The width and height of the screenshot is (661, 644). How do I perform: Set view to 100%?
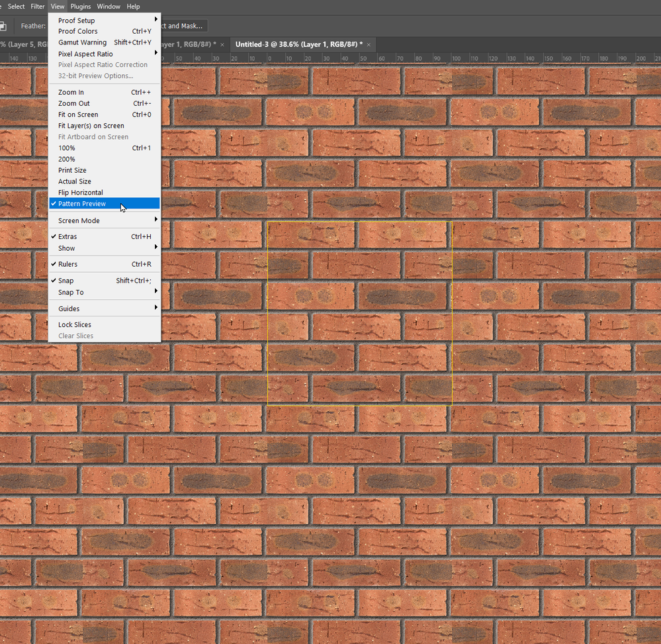[x=105, y=148]
